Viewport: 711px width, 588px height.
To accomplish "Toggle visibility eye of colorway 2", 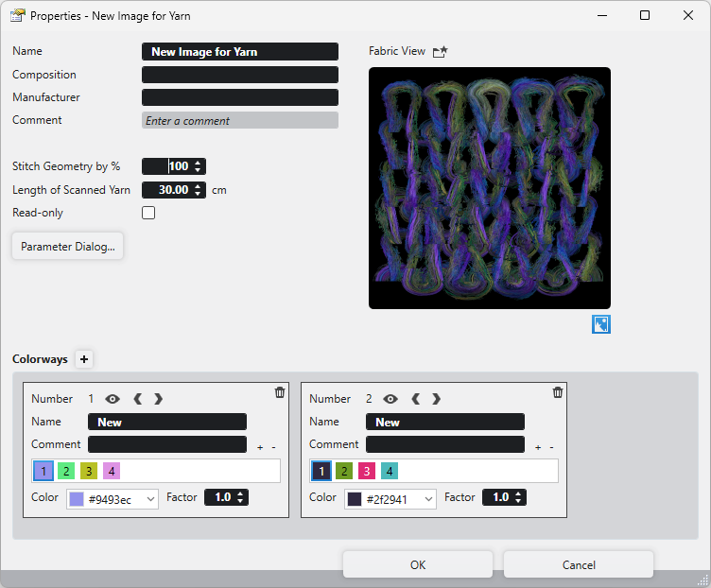I will (x=390, y=399).
